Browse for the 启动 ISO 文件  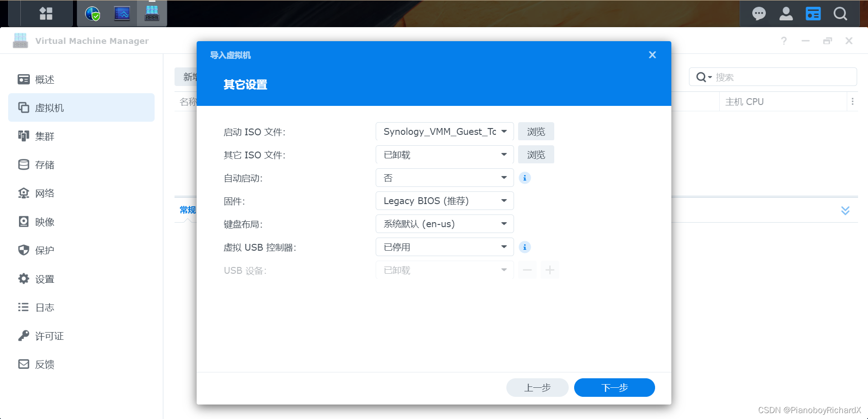click(536, 132)
